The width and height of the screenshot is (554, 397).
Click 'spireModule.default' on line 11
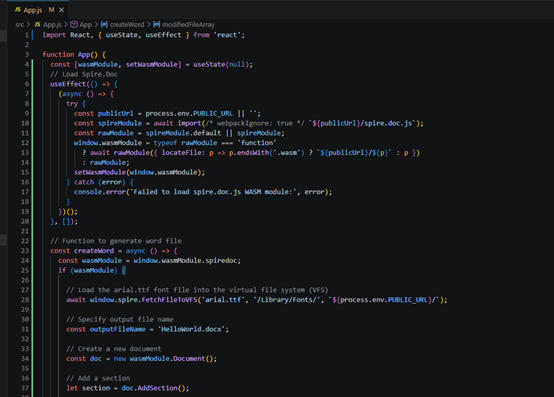pos(183,134)
